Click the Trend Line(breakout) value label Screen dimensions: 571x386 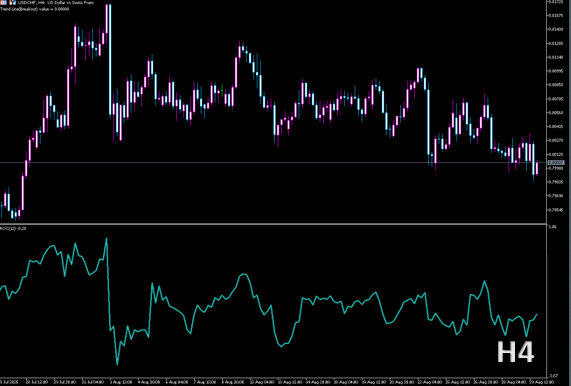point(35,9)
